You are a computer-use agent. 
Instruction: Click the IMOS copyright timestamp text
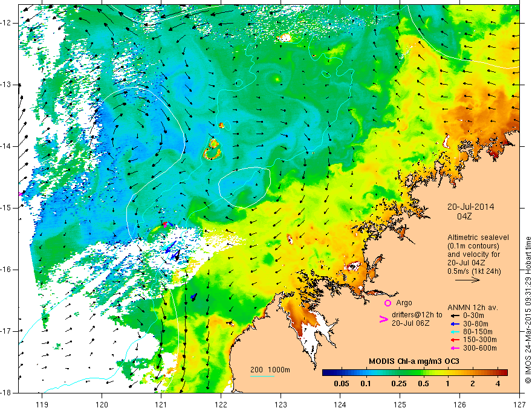(528, 310)
